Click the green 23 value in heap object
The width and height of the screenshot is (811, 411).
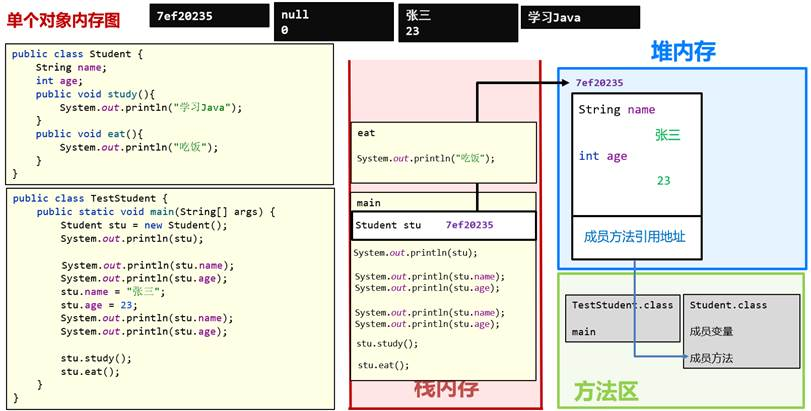pyautogui.click(x=664, y=180)
